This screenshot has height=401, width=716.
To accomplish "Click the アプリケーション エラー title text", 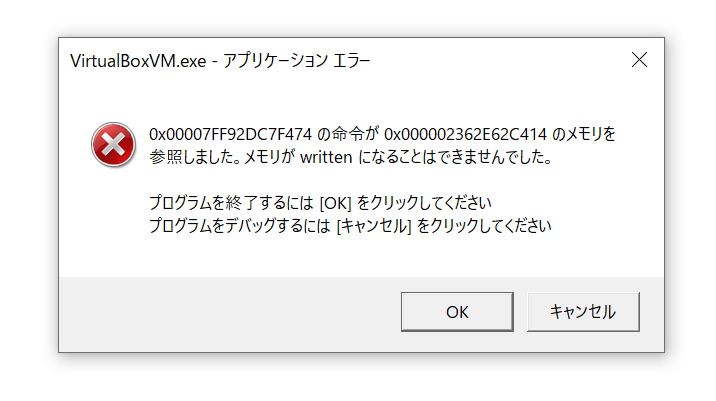I will tap(296, 61).
